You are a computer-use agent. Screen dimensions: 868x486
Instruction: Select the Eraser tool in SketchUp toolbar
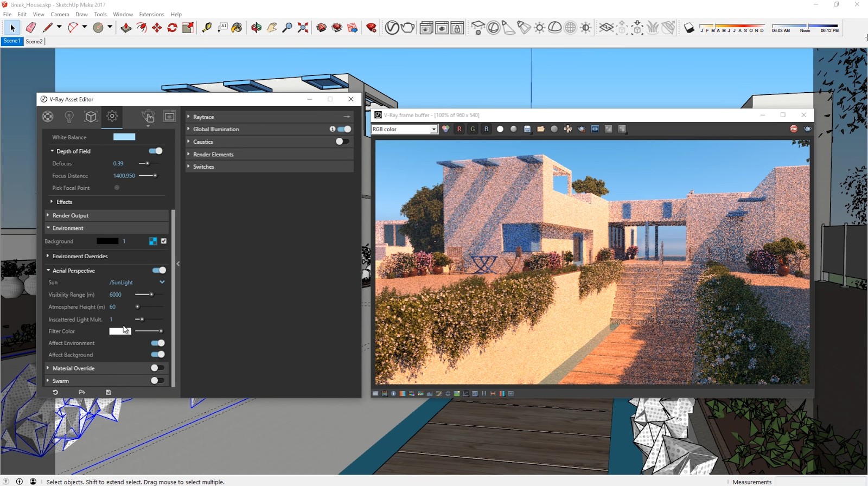(31, 28)
